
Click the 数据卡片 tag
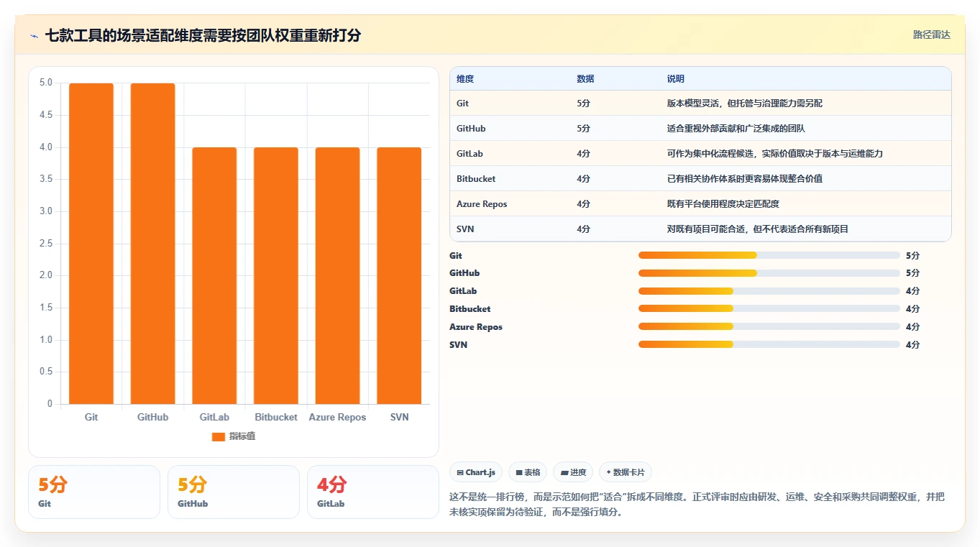click(626, 472)
